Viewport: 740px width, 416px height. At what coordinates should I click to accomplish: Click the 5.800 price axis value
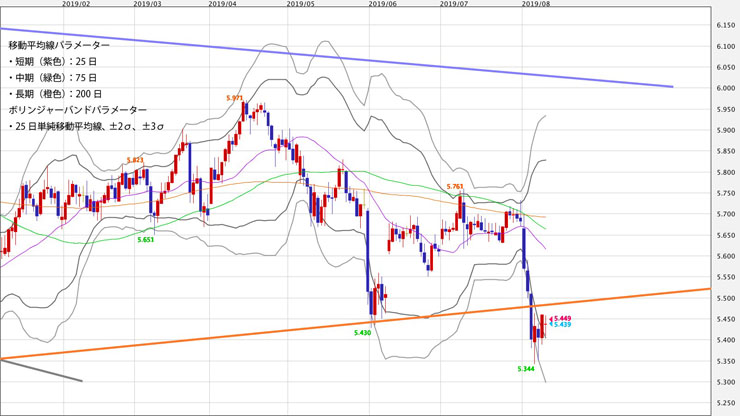click(725, 172)
